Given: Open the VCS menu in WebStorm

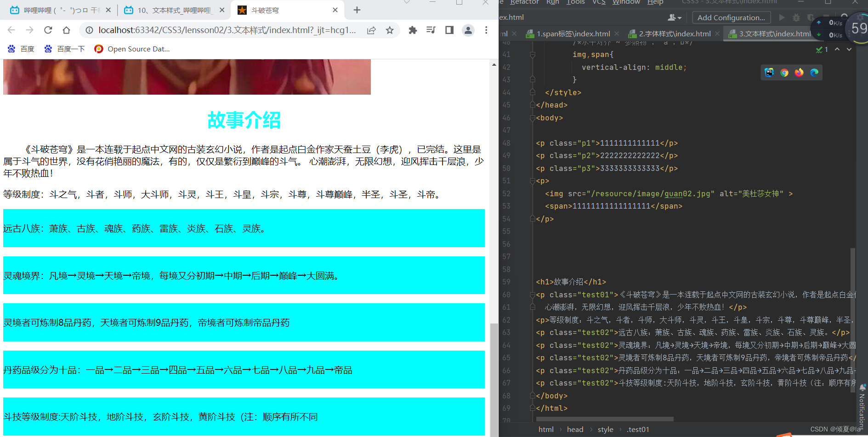Looking at the screenshot, I should click(599, 2).
